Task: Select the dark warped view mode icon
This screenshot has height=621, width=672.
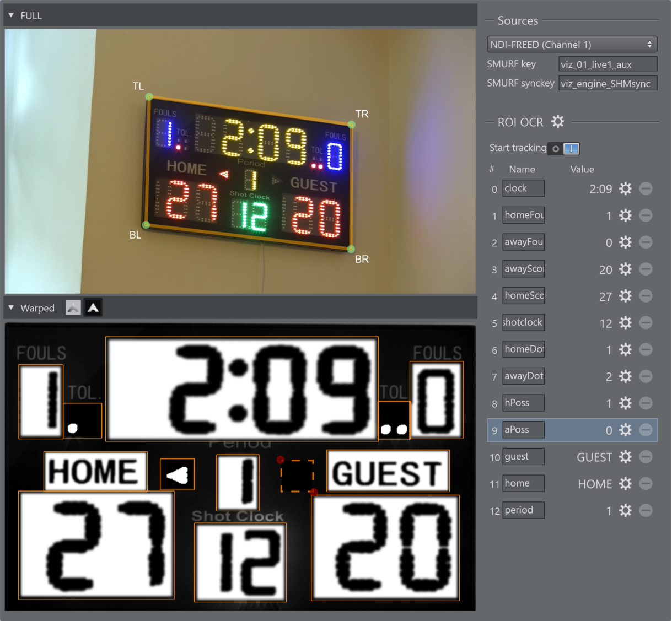Action: 93,307
